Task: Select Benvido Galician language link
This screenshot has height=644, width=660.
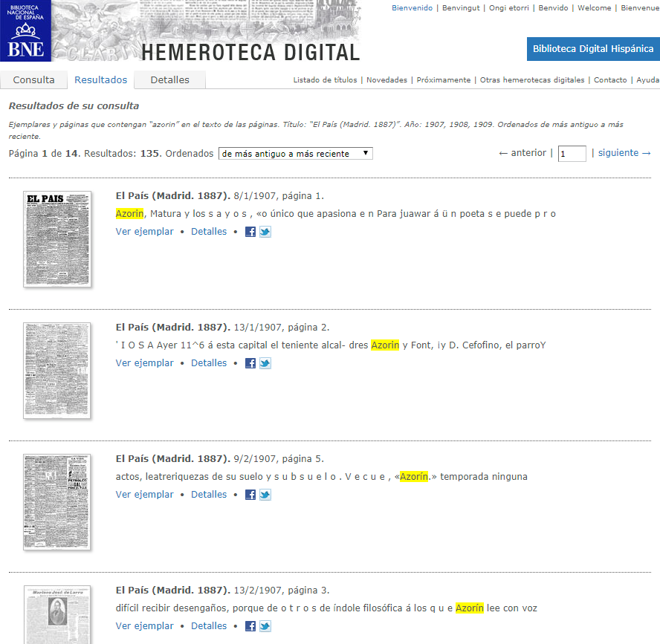Action: [x=553, y=8]
